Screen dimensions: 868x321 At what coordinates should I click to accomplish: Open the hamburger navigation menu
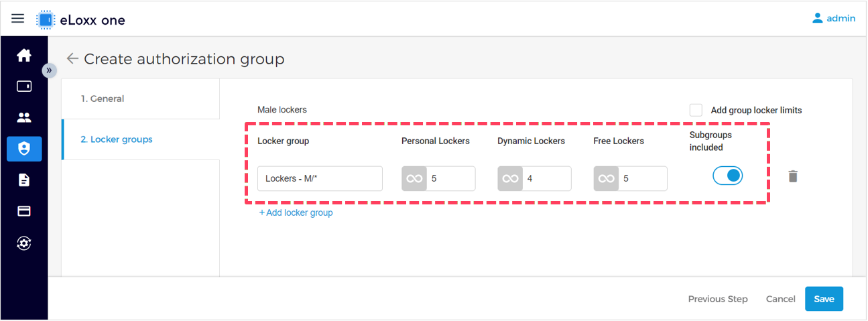[x=18, y=19]
